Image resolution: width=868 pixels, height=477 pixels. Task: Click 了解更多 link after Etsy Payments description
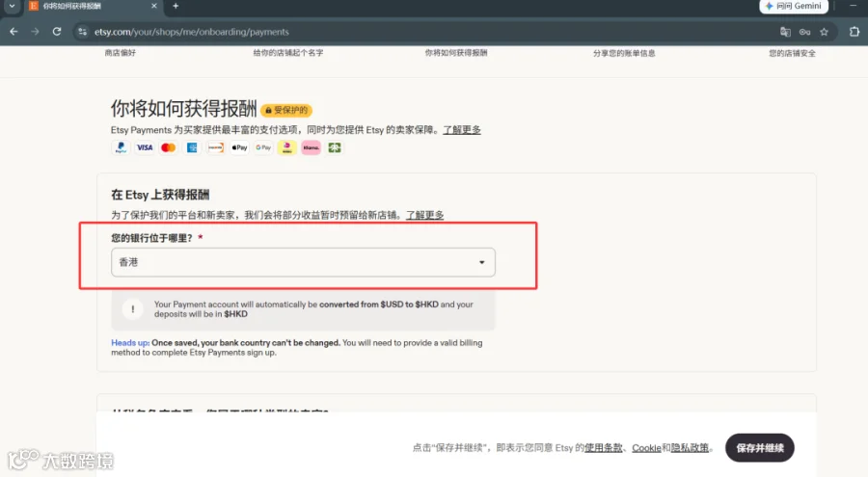pos(462,130)
